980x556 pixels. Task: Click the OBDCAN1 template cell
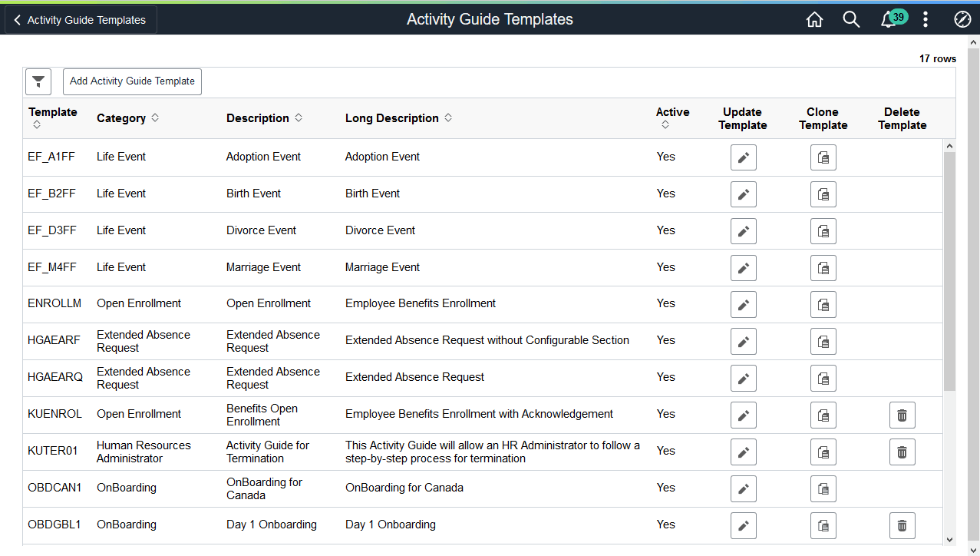[54, 488]
